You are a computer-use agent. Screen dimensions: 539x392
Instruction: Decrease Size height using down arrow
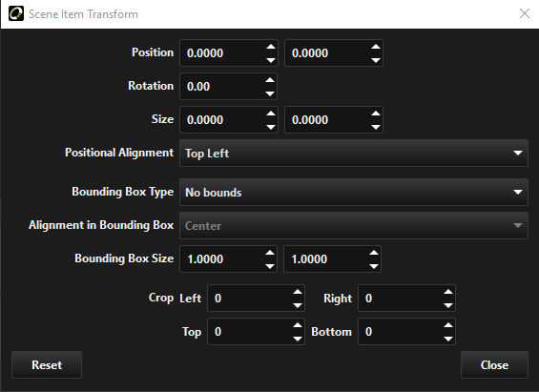pyautogui.click(x=376, y=127)
